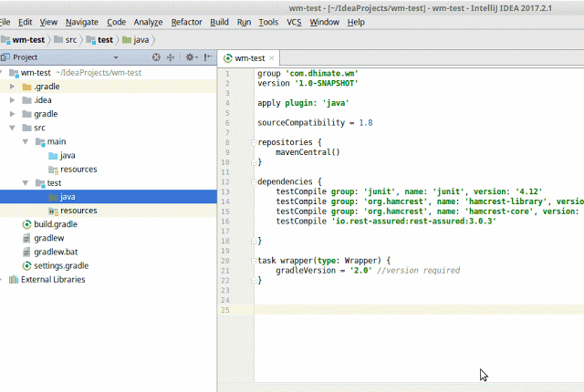Click the settings.gradle Gradle file icon
Viewport: 584px width, 392px height.
26,265
